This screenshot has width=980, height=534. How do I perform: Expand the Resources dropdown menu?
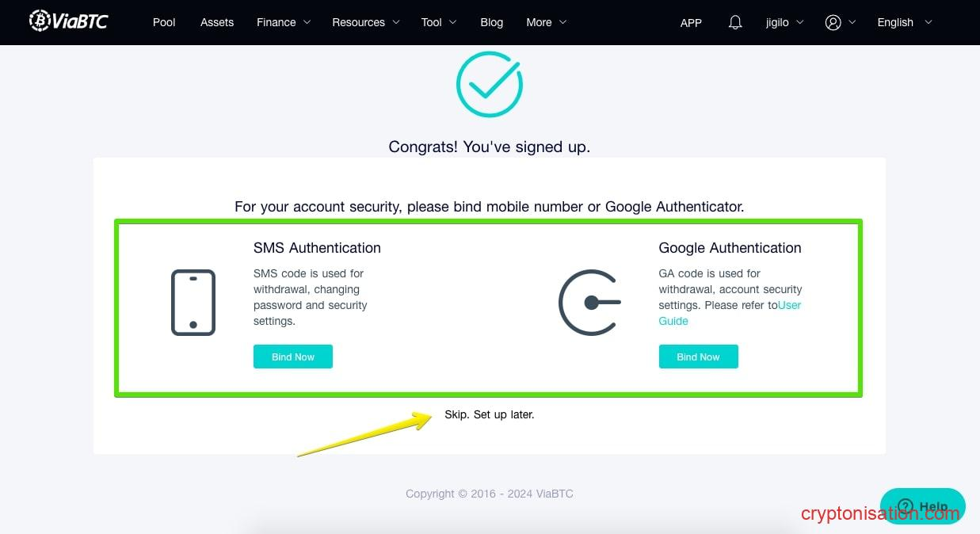(365, 22)
